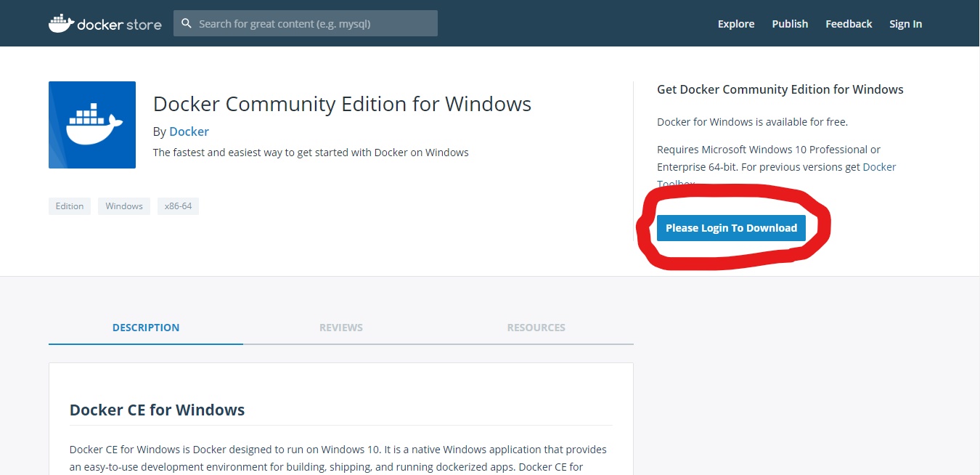Click the 'Docker CE for Windows' heading
980x475 pixels.
[x=157, y=410]
